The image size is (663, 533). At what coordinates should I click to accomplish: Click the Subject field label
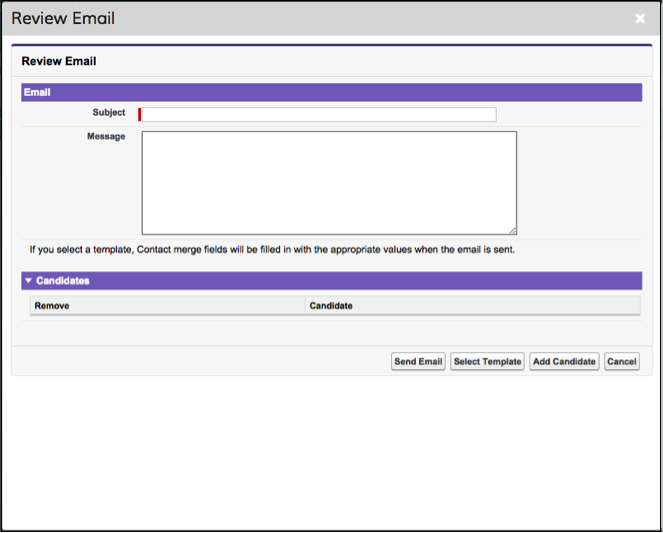[109, 112]
